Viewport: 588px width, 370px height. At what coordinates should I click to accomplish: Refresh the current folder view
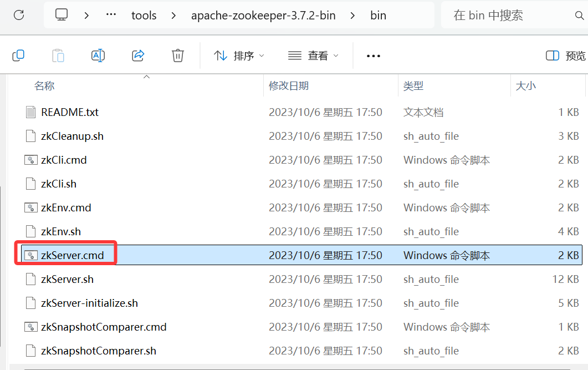point(19,15)
